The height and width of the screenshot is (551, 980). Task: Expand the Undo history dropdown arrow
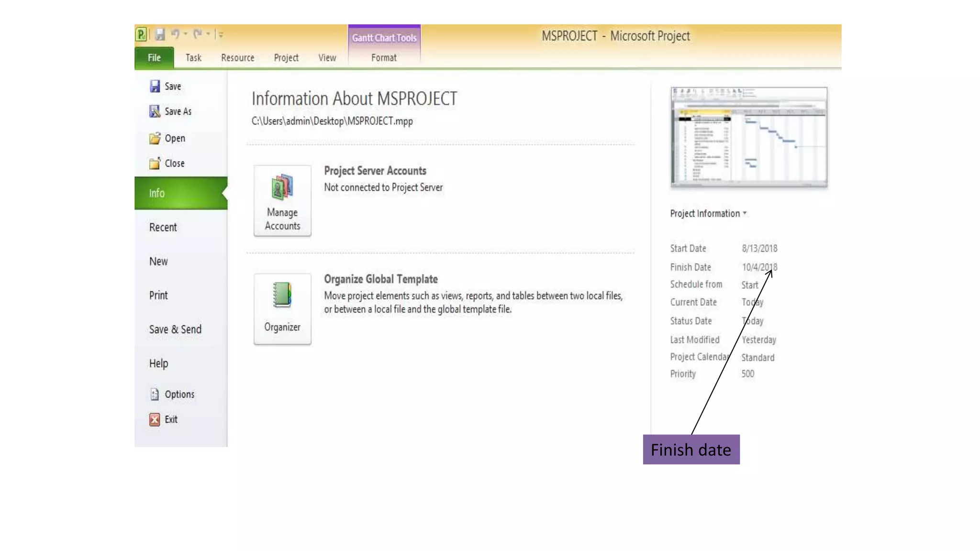coord(186,34)
